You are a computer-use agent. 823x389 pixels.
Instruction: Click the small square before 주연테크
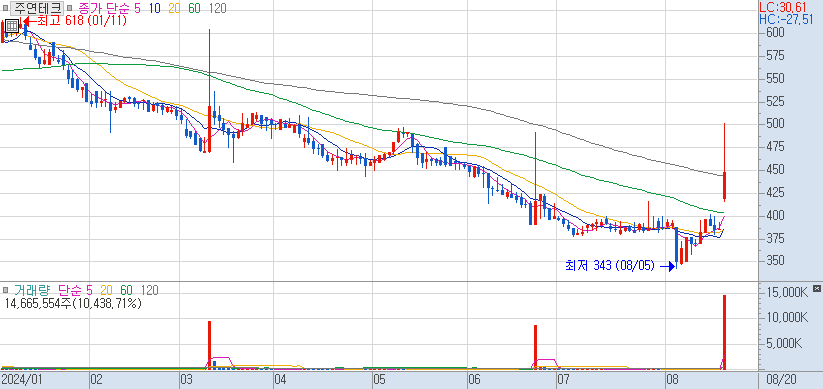pyautogui.click(x=5, y=8)
